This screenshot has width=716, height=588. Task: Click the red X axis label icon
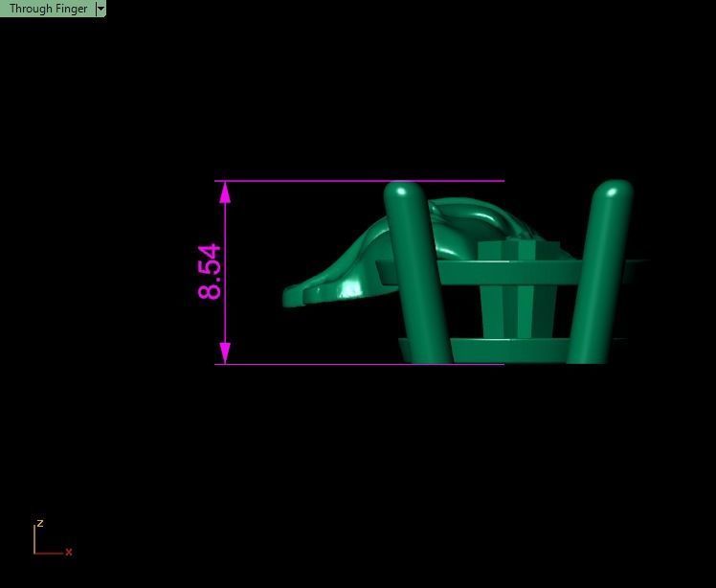pos(69,552)
